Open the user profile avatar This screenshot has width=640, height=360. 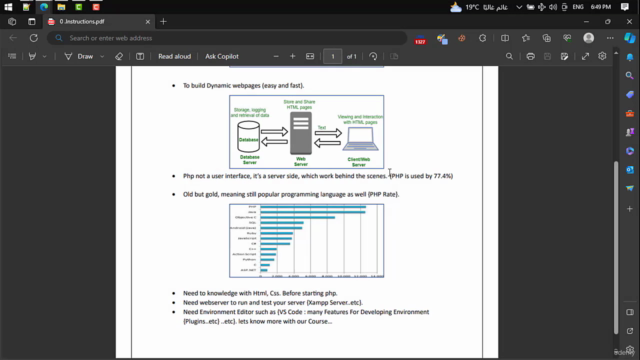pos(589,38)
